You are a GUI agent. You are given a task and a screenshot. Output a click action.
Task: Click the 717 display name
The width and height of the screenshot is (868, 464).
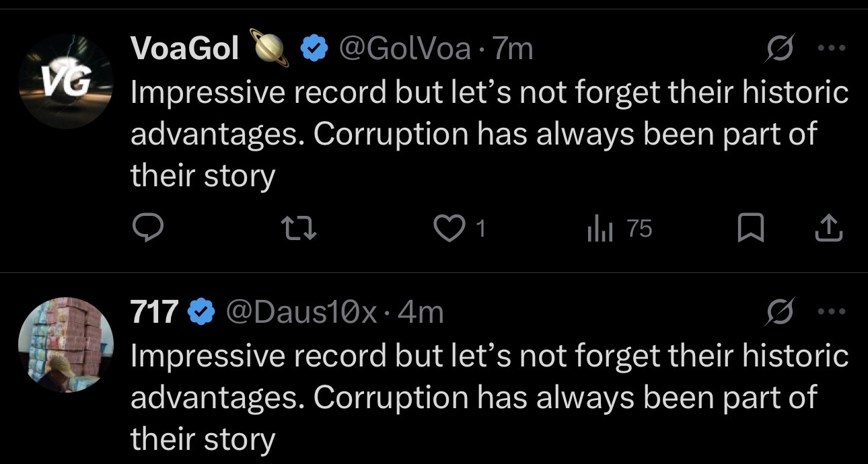pos(154,312)
